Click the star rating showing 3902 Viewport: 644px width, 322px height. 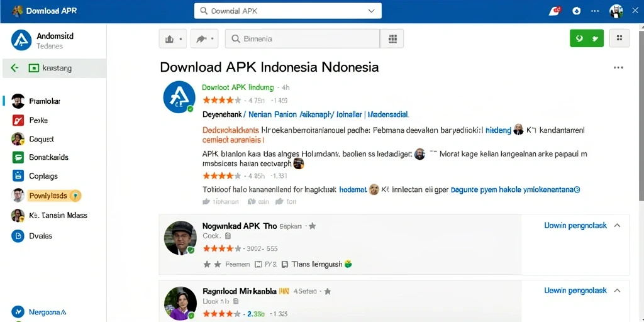click(x=222, y=248)
